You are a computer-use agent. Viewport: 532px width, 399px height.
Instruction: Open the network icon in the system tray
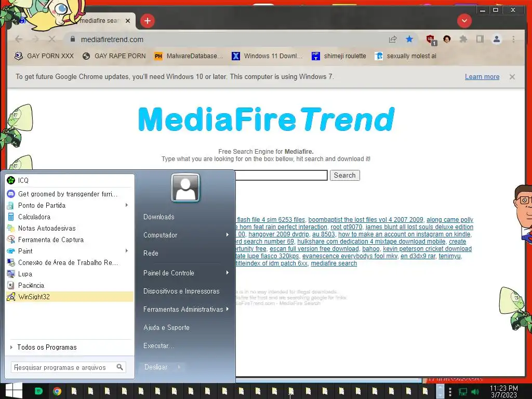462,392
